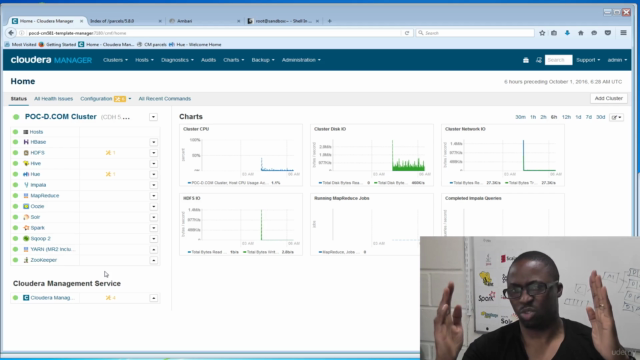Click HDFS configuration wrench warning
640x360 pixels.
pos(110,153)
